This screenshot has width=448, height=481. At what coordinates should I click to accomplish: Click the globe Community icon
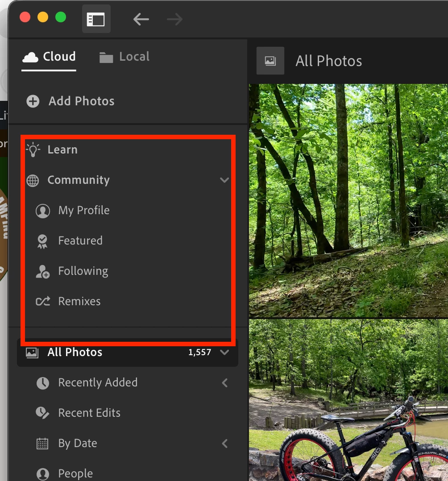[x=33, y=180]
